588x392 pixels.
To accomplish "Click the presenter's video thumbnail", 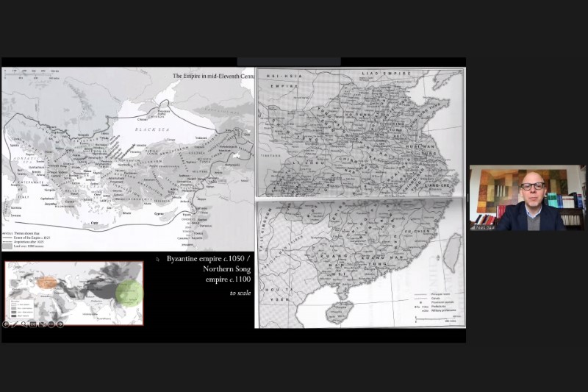I will [527, 197].
